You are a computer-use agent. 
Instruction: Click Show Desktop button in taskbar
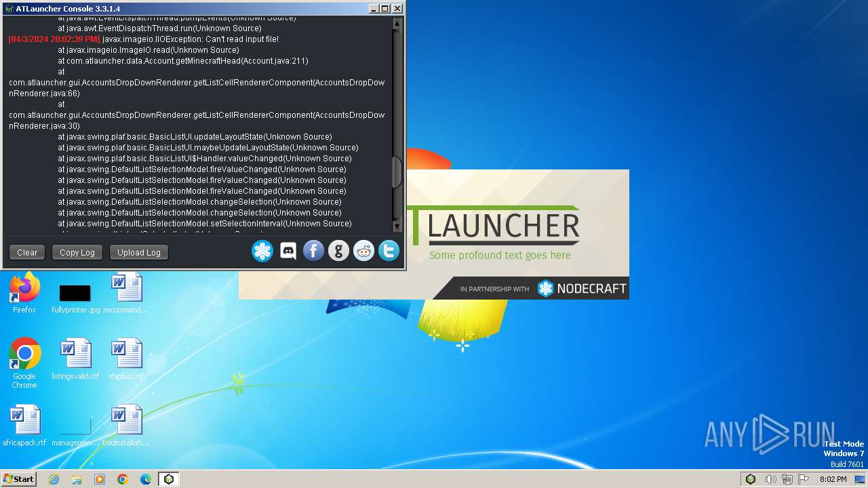tap(861, 479)
